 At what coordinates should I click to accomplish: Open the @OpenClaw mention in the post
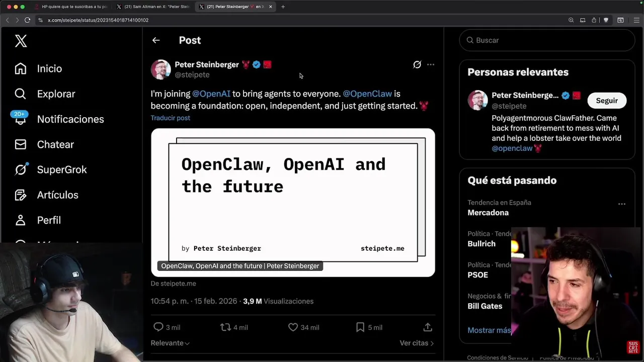coord(367,94)
